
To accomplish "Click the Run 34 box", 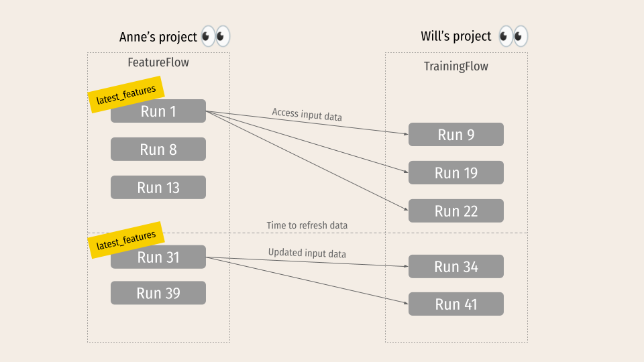I will pyautogui.click(x=456, y=266).
